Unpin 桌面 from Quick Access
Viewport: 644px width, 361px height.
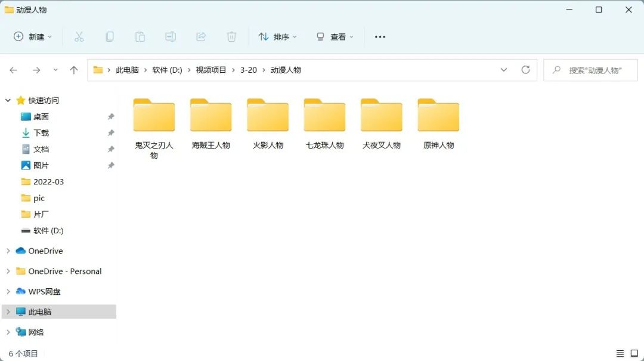click(111, 116)
